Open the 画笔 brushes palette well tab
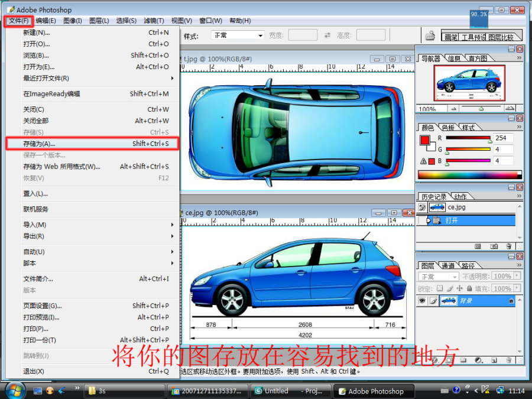Screen dimensions: 532x399 tap(451, 37)
